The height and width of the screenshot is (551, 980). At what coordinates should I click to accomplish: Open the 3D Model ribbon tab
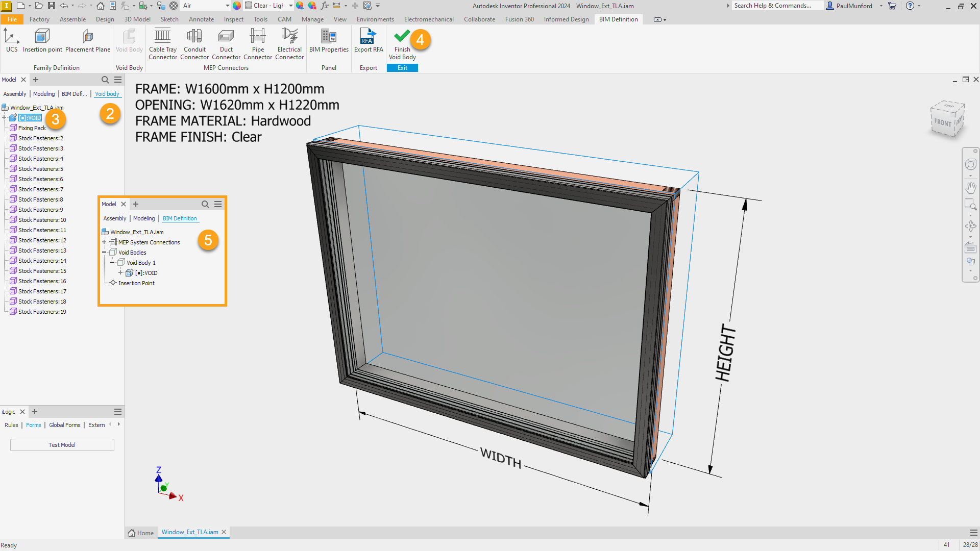click(x=137, y=19)
